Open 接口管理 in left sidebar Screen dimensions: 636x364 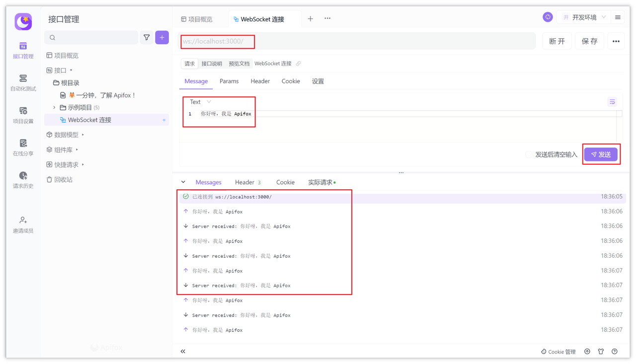point(23,51)
